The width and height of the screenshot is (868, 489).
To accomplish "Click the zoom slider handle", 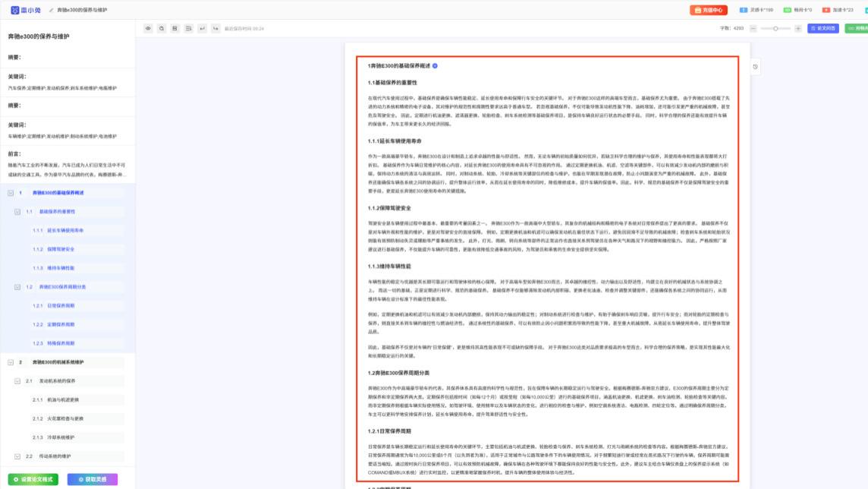I will [775, 28].
